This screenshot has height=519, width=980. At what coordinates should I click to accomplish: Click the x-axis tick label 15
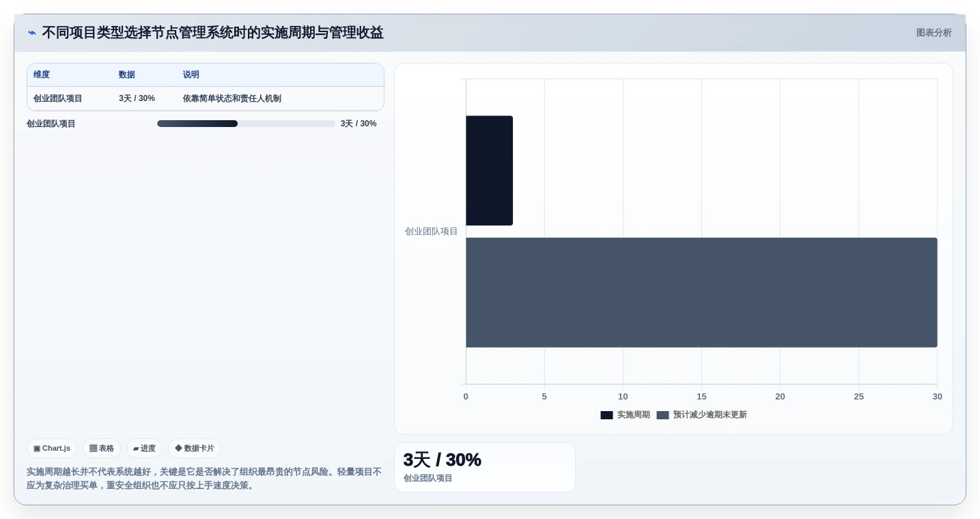701,397
